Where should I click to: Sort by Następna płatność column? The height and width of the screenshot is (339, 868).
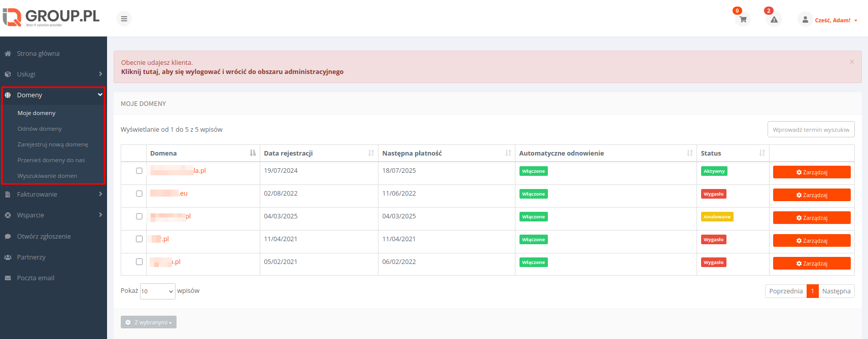508,153
